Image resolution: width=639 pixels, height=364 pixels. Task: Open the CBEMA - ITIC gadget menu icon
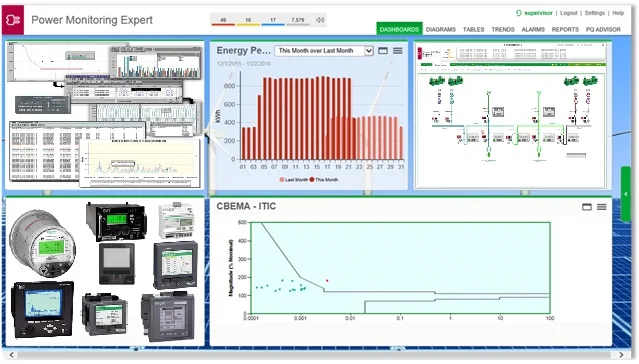[602, 207]
